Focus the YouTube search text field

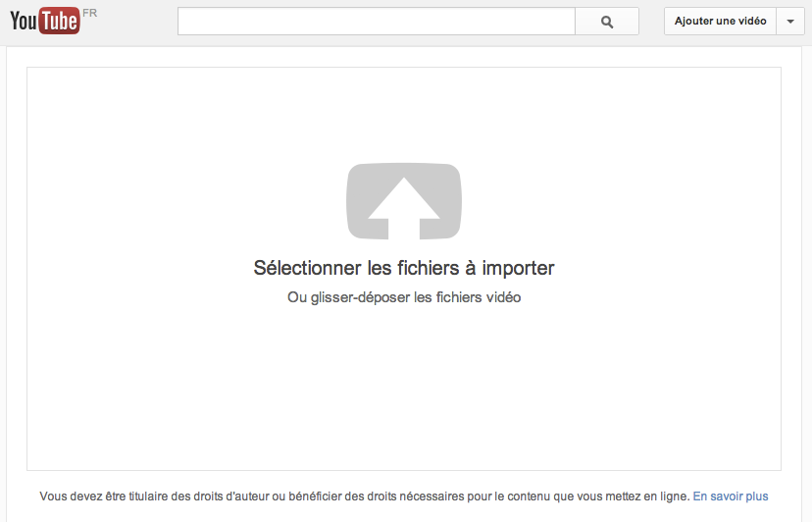click(x=376, y=22)
